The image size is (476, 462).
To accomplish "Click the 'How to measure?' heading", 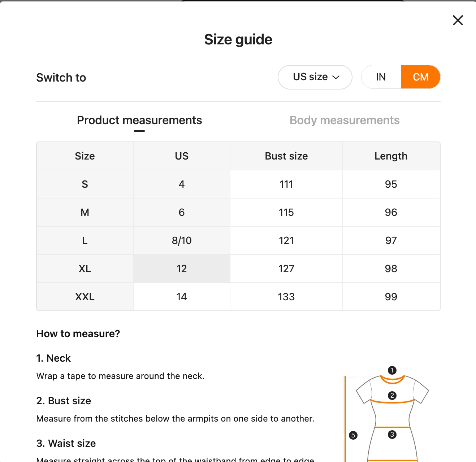I will tap(78, 334).
